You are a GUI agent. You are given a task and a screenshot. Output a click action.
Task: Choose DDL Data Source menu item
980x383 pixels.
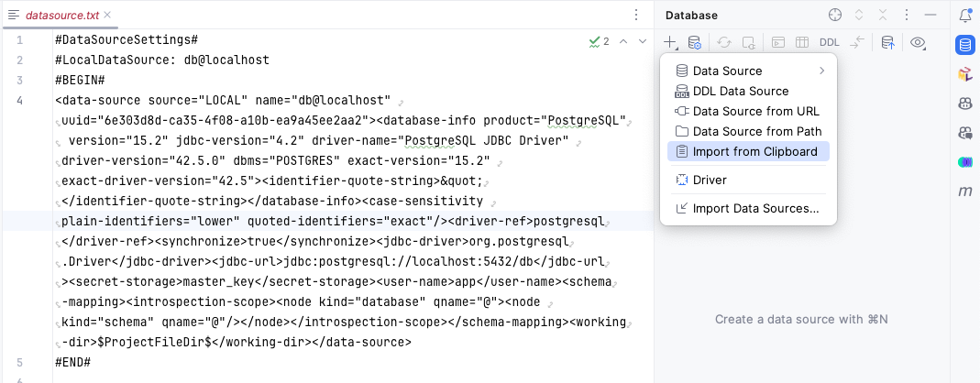(748, 92)
